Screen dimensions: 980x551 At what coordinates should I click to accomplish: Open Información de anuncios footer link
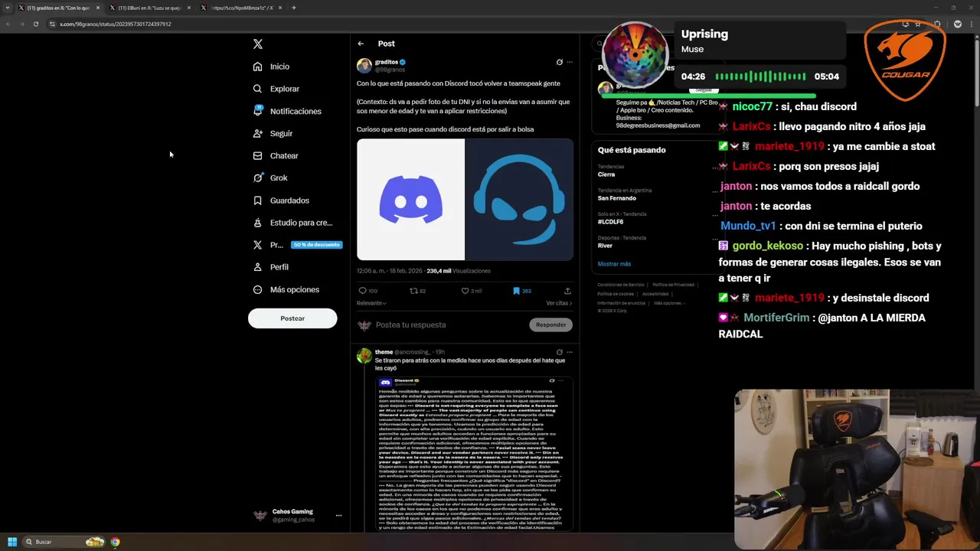pos(622,303)
